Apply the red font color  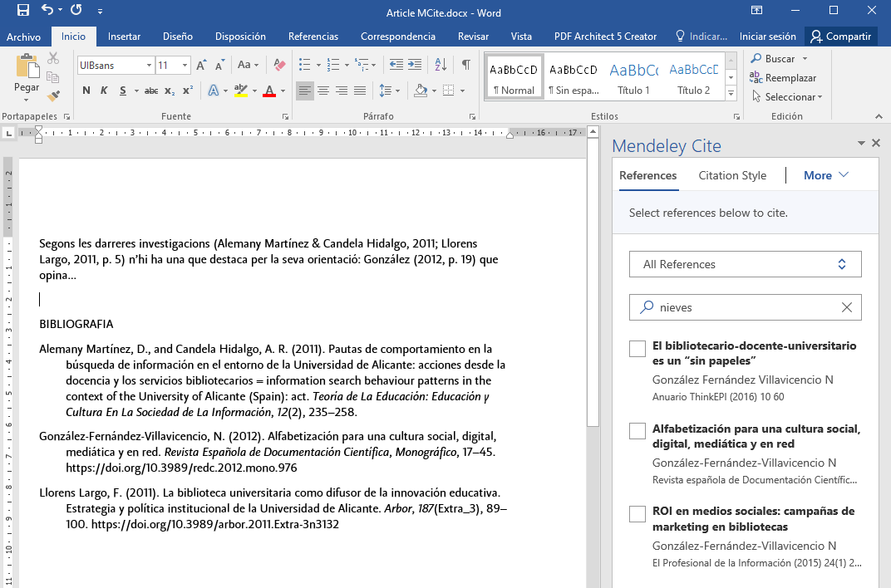(x=269, y=91)
